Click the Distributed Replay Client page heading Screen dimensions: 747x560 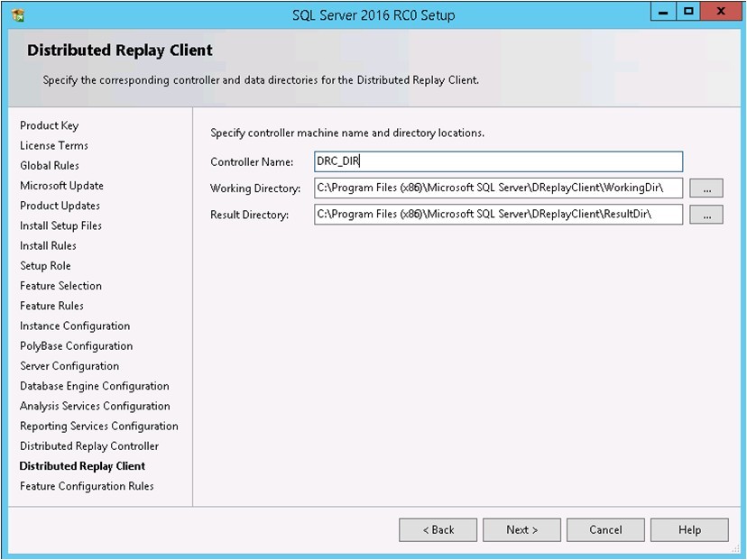(120, 50)
